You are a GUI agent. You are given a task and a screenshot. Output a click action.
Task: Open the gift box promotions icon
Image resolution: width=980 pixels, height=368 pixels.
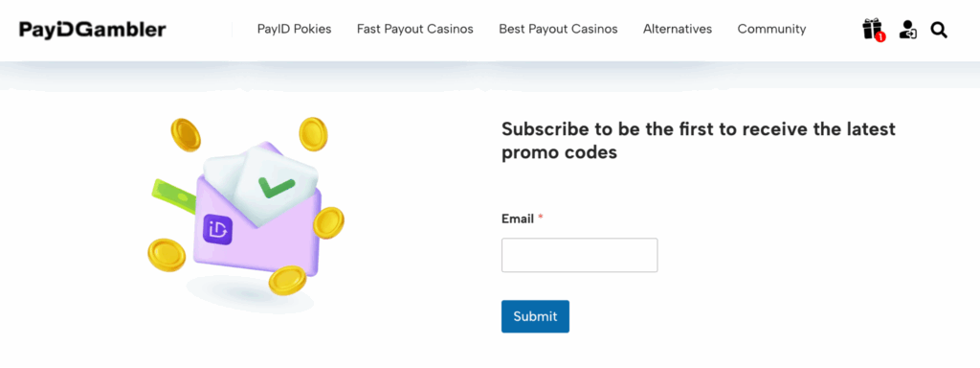871,29
